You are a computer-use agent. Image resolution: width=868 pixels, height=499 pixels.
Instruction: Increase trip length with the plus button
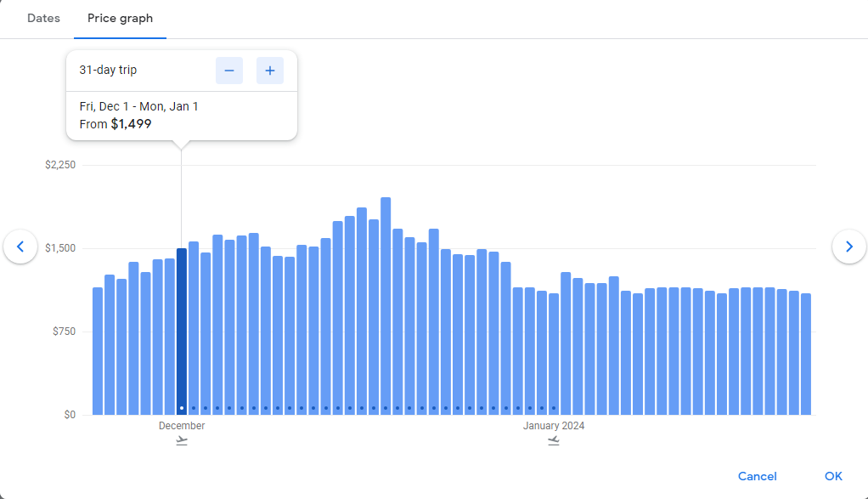270,71
